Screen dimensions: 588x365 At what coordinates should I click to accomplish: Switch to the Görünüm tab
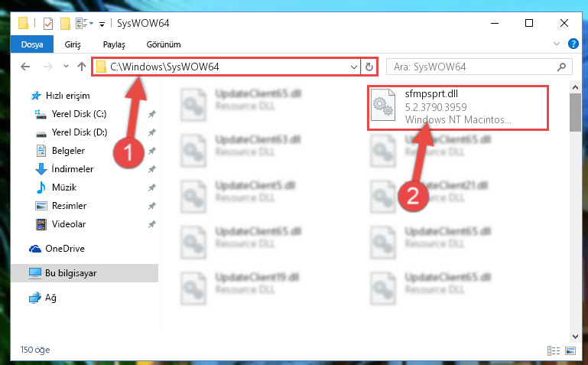tap(164, 44)
